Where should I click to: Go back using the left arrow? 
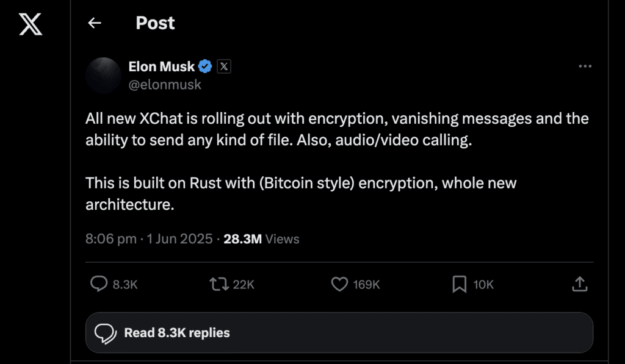[x=94, y=23]
